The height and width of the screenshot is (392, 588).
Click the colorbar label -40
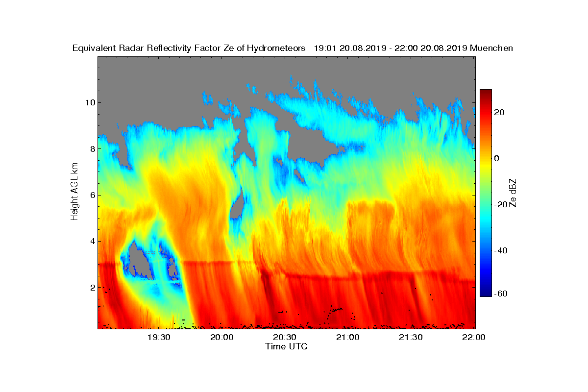501,250
